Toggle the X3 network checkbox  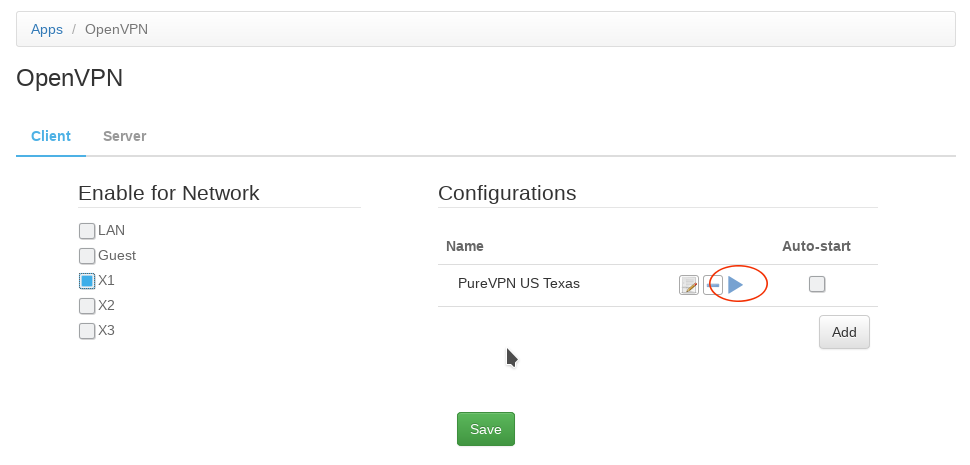87,331
